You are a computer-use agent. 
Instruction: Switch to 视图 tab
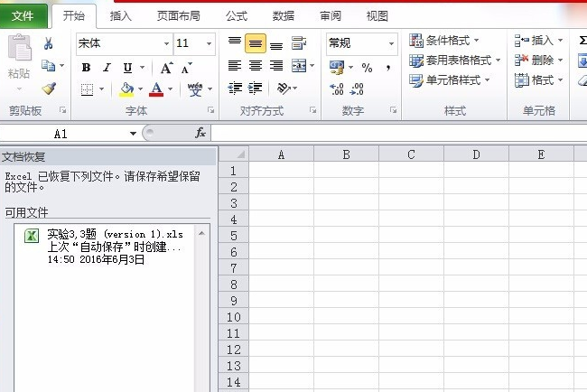377,15
